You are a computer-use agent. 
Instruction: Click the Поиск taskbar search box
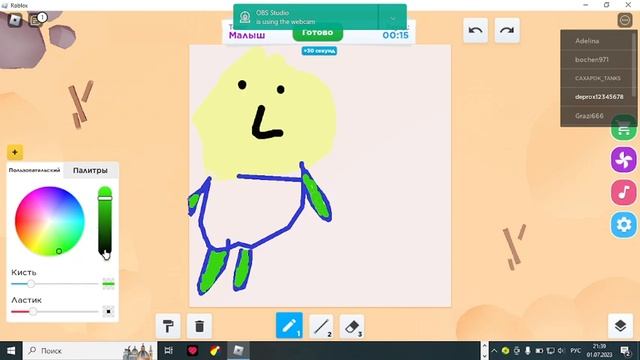(90, 351)
